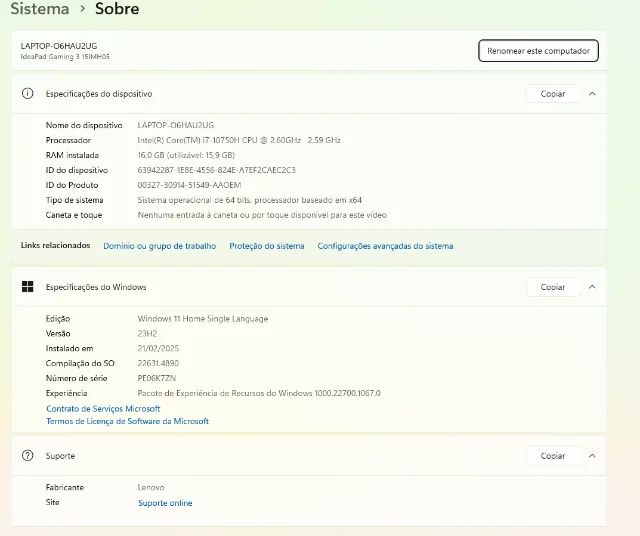Open the Contrato de Serviços Microsoft link
The width and height of the screenshot is (640, 536).
point(103,409)
